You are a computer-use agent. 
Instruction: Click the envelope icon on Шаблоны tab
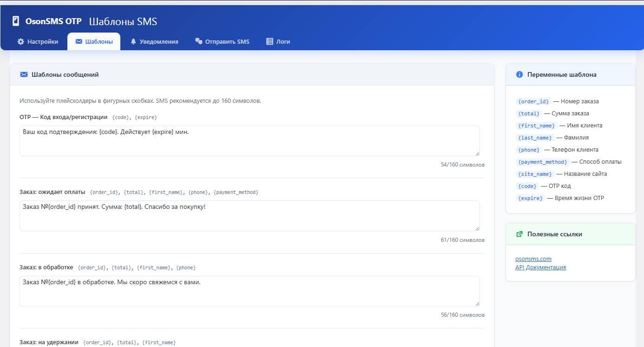(79, 41)
